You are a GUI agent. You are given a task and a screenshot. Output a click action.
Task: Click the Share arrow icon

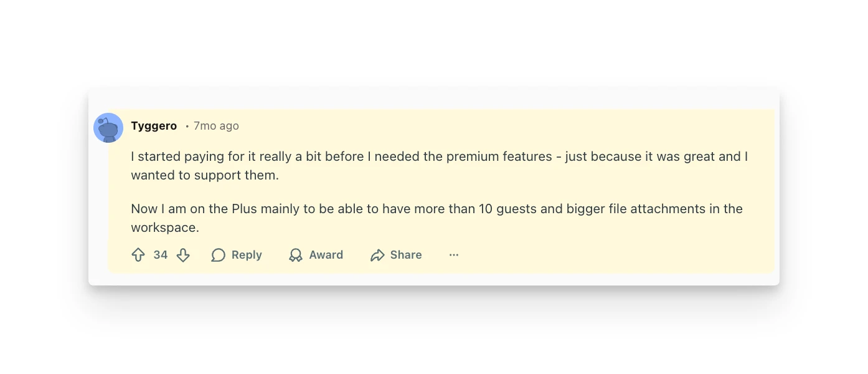click(377, 255)
